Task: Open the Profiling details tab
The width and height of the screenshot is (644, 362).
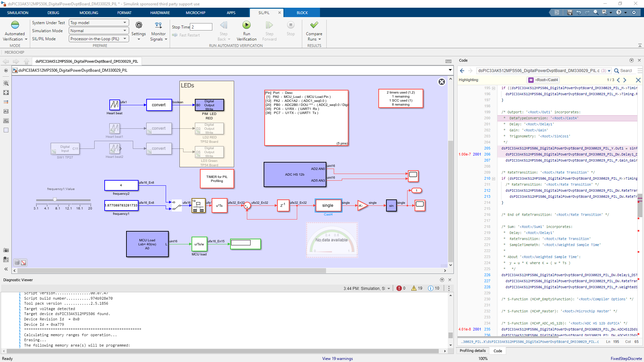Action: point(472,351)
